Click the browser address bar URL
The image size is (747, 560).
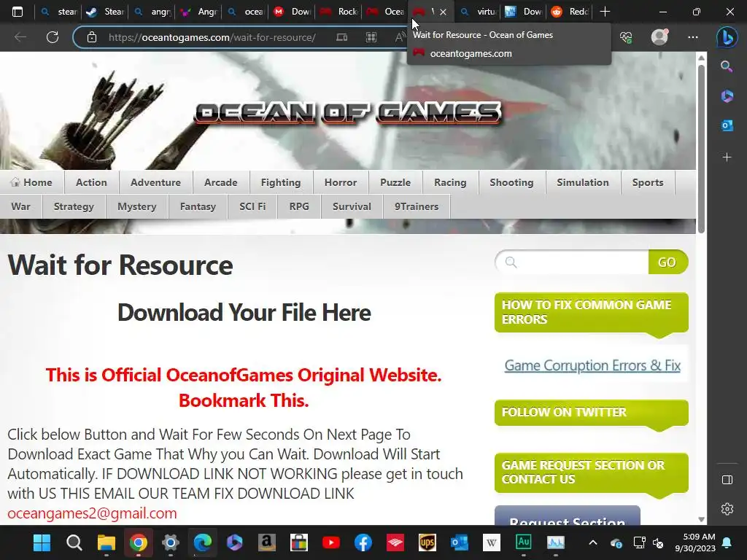point(212,37)
